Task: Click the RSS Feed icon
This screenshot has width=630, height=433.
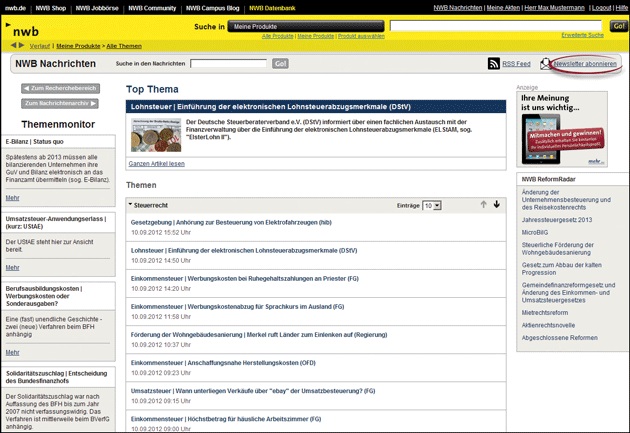Action: pos(494,64)
